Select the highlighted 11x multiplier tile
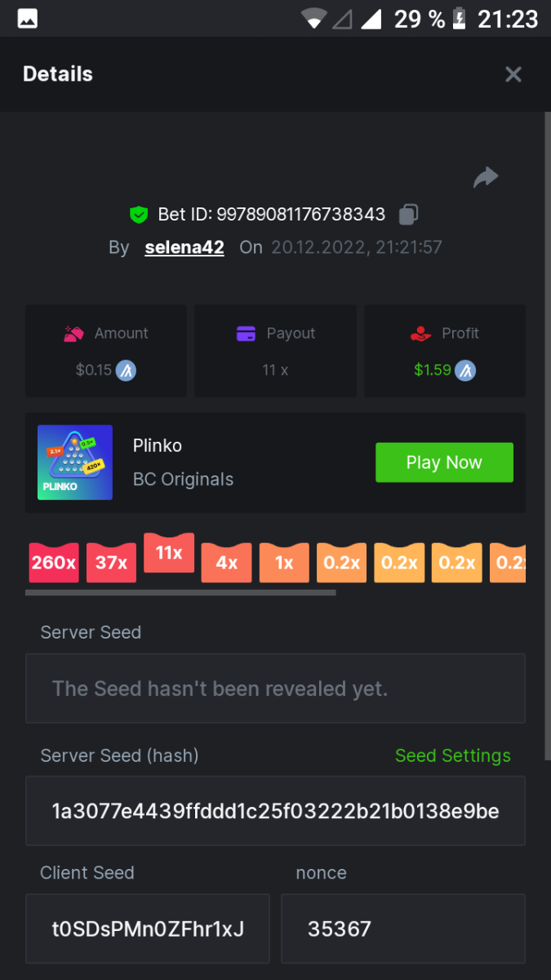 click(x=169, y=553)
